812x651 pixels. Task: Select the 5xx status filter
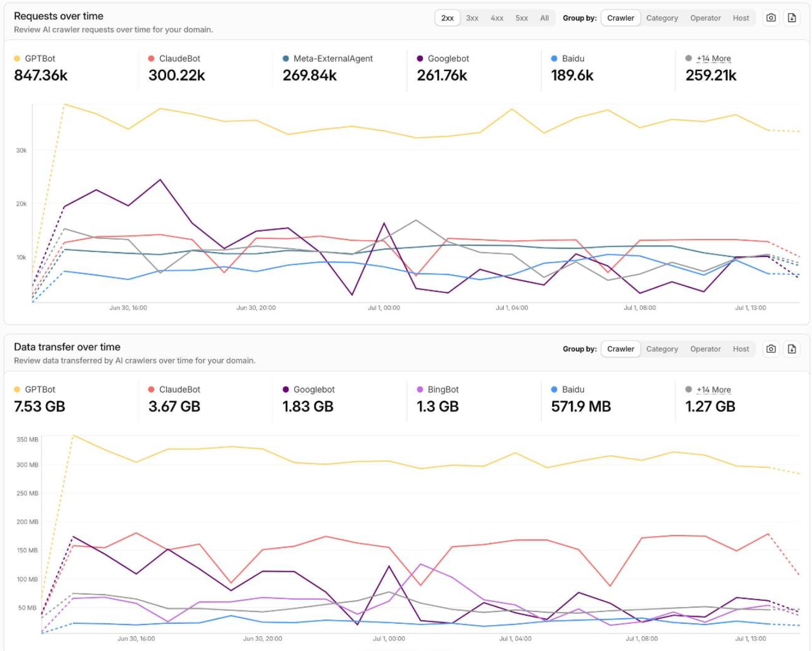(522, 18)
